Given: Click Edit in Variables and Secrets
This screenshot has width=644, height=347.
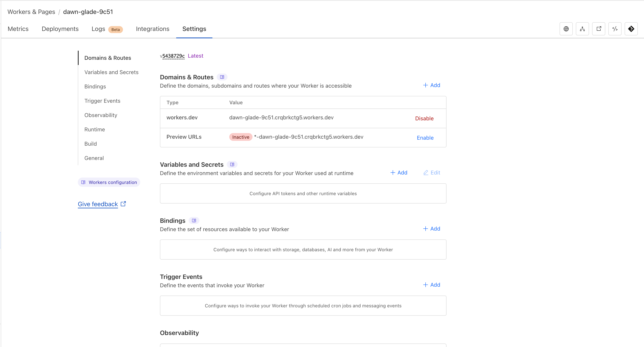Looking at the screenshot, I should pyautogui.click(x=432, y=173).
